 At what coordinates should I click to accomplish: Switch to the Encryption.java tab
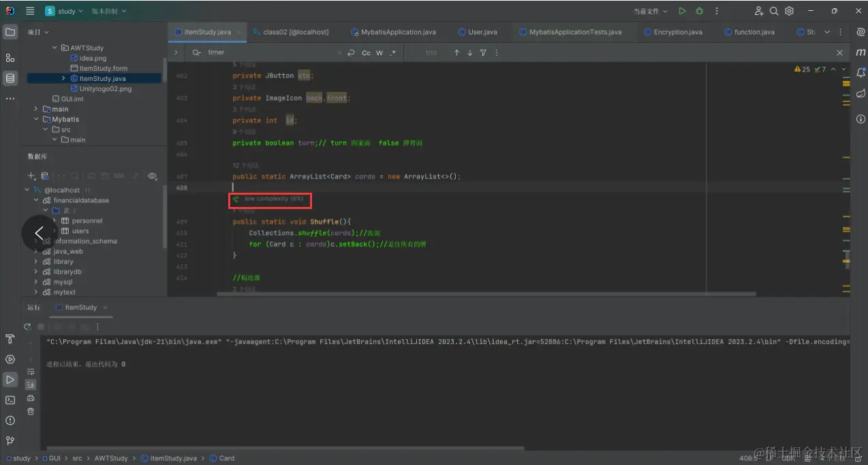click(x=677, y=32)
